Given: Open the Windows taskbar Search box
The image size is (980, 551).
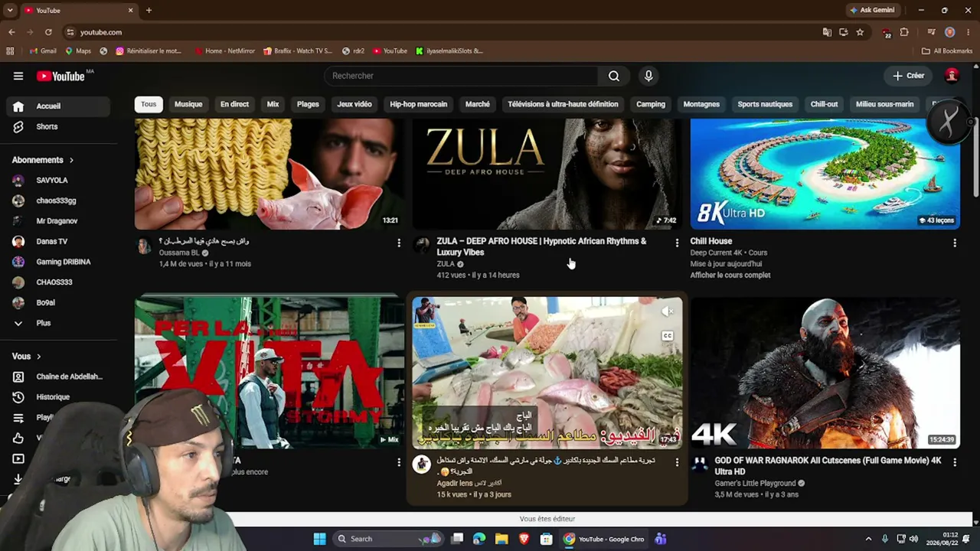Looking at the screenshot, I should point(389,539).
